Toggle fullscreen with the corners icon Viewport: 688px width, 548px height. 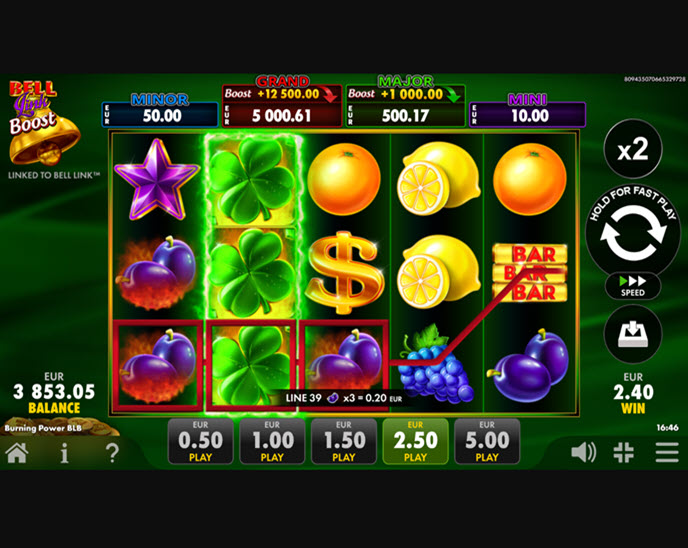(624, 452)
